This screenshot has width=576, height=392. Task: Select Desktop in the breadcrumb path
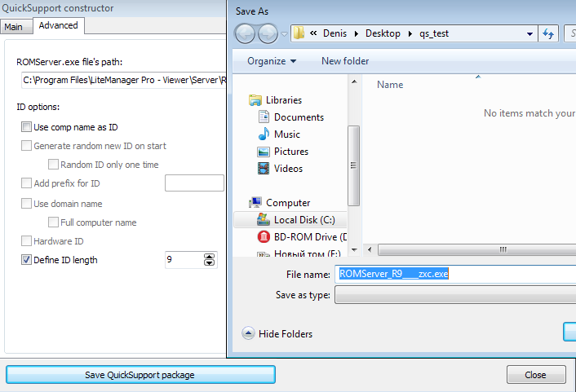pos(383,33)
